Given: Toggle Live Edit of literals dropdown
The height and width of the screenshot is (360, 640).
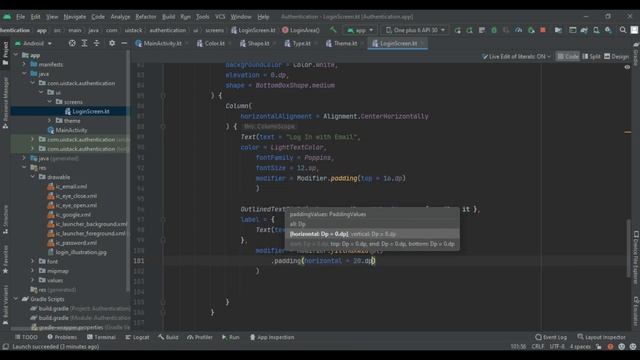Looking at the screenshot, I should (x=516, y=56).
